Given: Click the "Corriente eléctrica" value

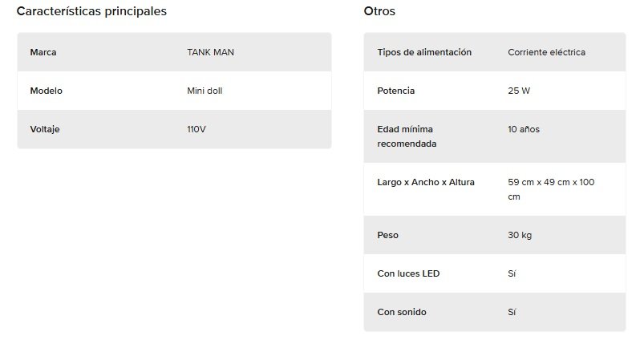Looking at the screenshot, I should pos(546,52).
